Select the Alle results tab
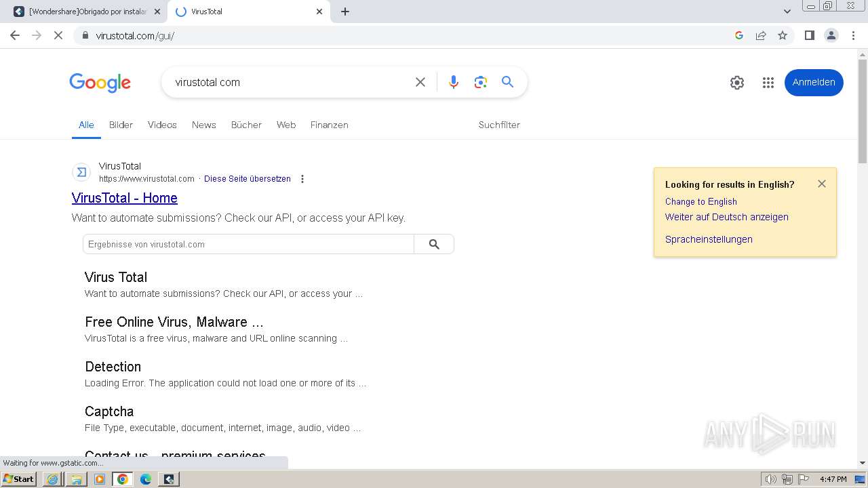The height and width of the screenshot is (488, 868). [x=86, y=125]
